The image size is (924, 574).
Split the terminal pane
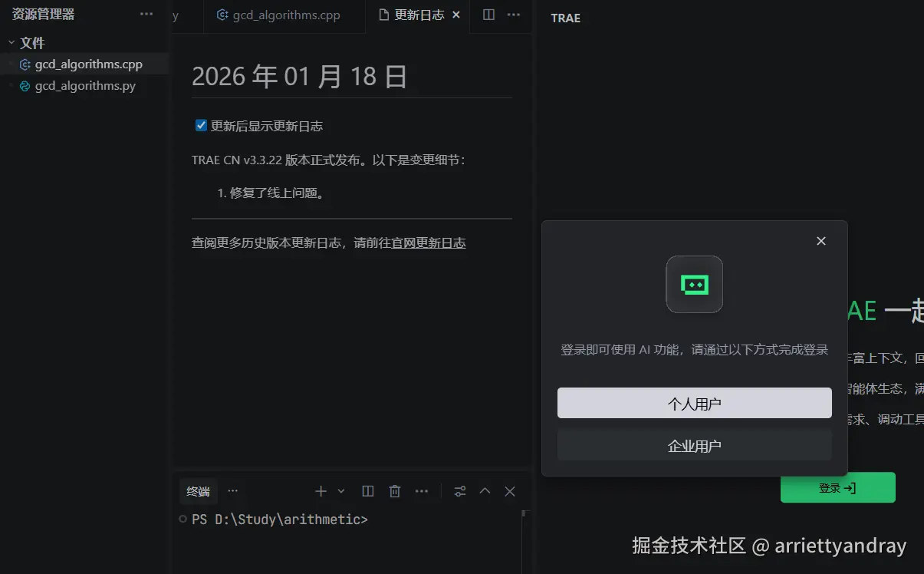[368, 491]
